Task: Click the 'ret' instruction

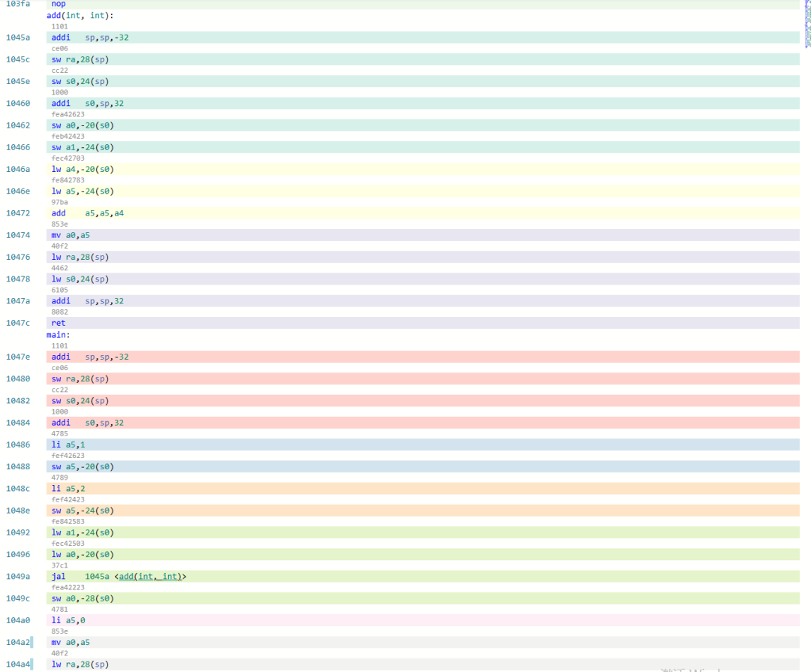Action: pyautogui.click(x=59, y=323)
